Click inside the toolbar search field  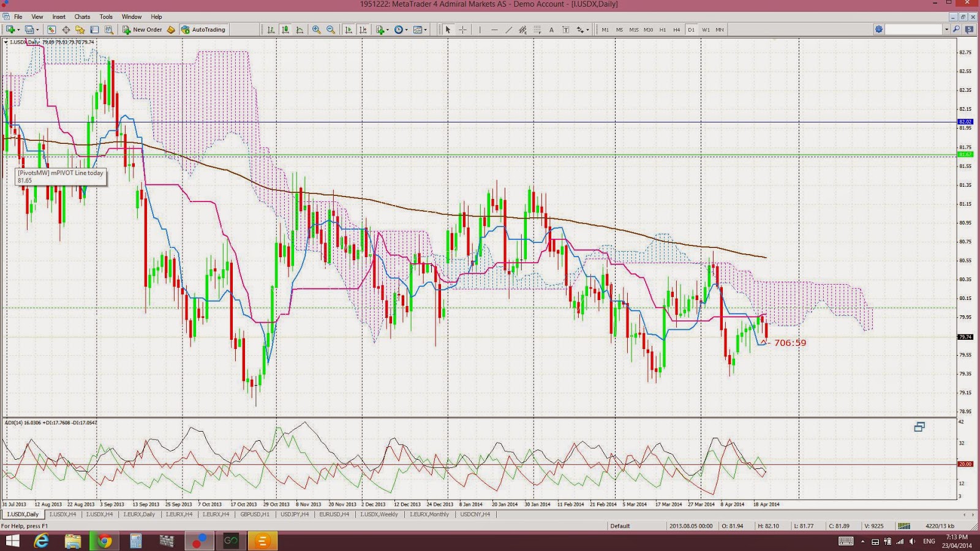pos(913,29)
